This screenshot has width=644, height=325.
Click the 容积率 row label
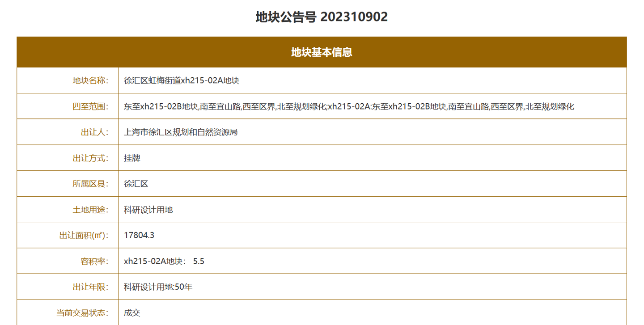[96, 261]
